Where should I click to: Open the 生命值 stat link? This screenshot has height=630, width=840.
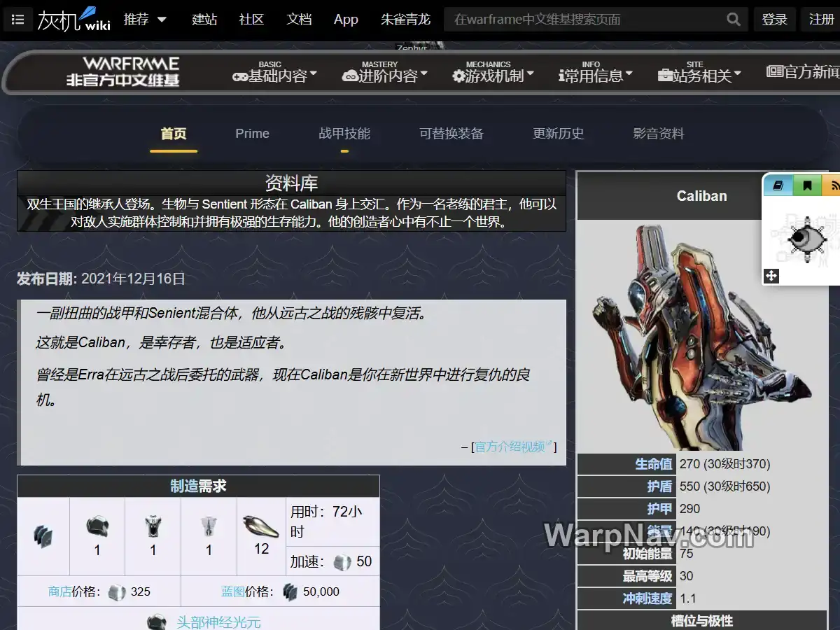pyautogui.click(x=653, y=464)
